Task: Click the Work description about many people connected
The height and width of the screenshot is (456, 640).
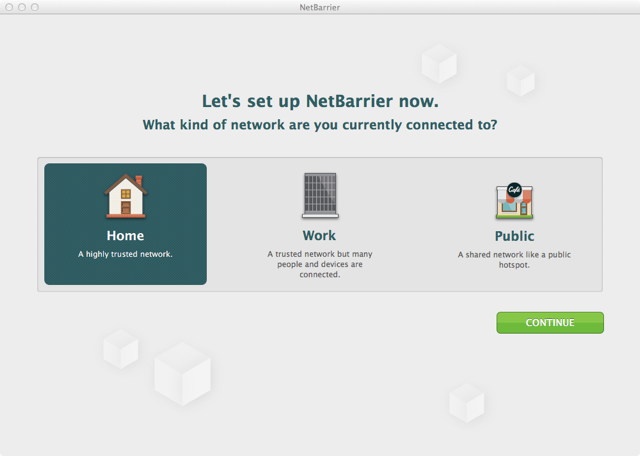Action: click(320, 264)
